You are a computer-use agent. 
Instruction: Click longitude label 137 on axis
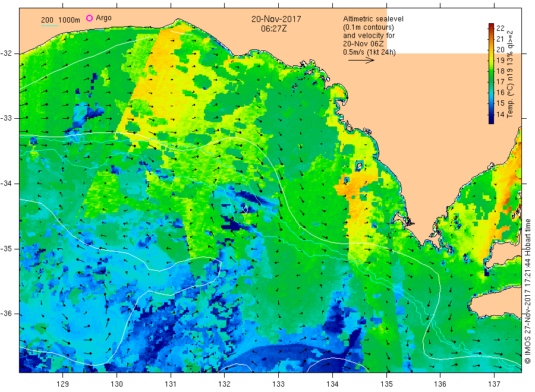(x=494, y=384)
